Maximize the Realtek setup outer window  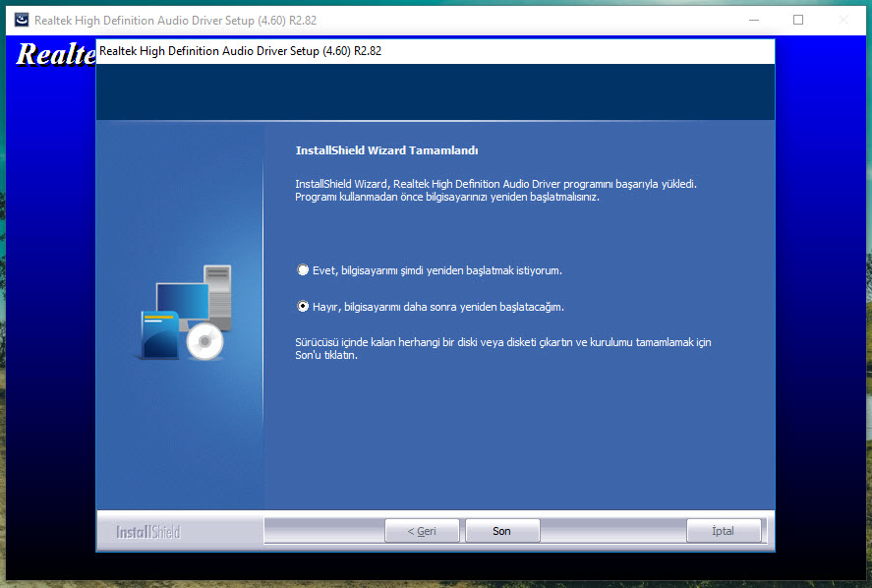[798, 20]
